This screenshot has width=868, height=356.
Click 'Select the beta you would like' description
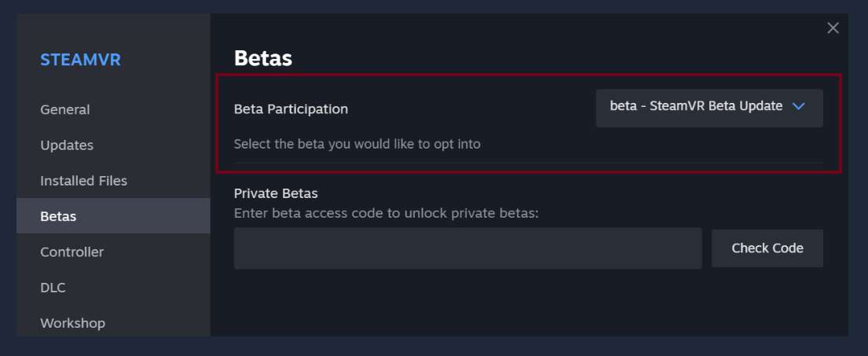357,145
